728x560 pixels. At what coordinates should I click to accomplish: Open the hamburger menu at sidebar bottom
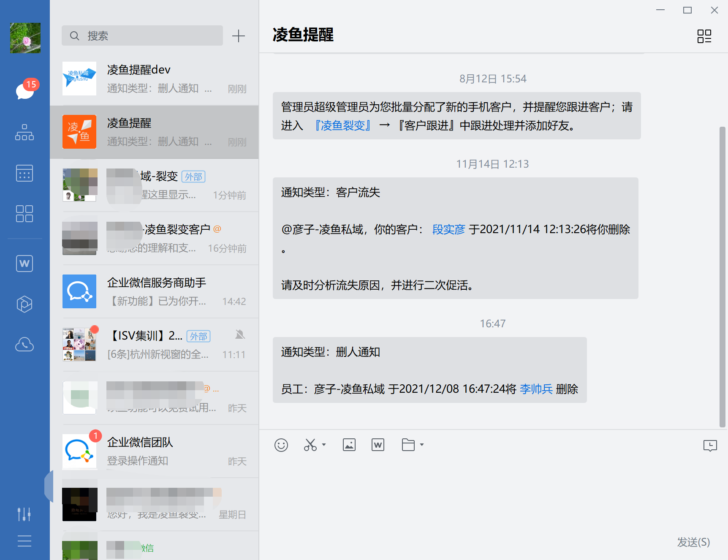point(24,541)
